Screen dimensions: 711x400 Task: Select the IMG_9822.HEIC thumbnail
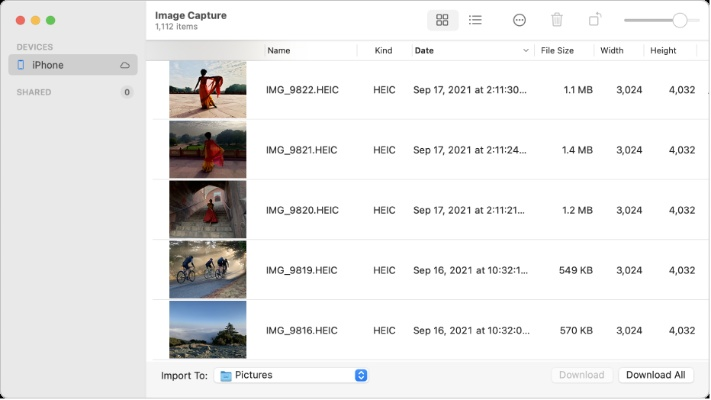coord(208,90)
